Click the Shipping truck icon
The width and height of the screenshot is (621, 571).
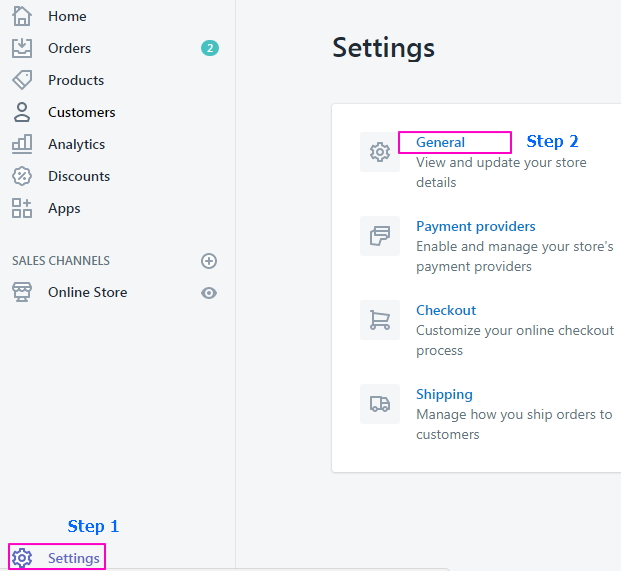380,404
